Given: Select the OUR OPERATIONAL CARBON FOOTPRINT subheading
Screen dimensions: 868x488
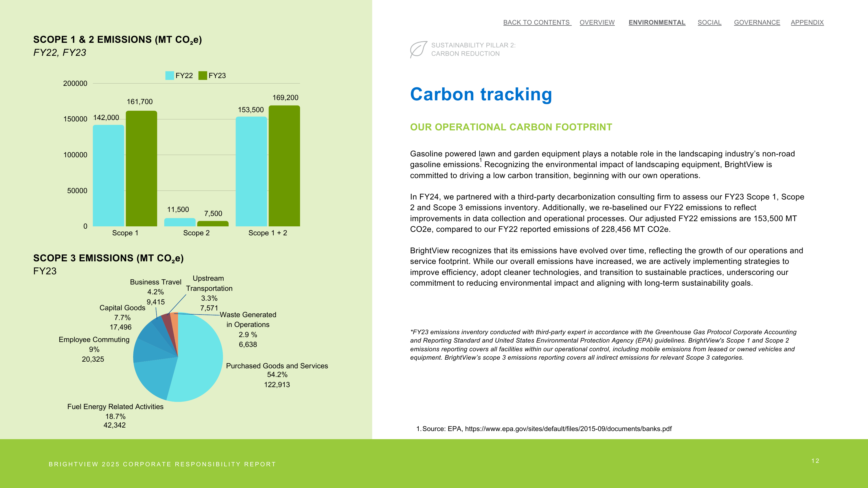Looking at the screenshot, I should click(511, 127).
